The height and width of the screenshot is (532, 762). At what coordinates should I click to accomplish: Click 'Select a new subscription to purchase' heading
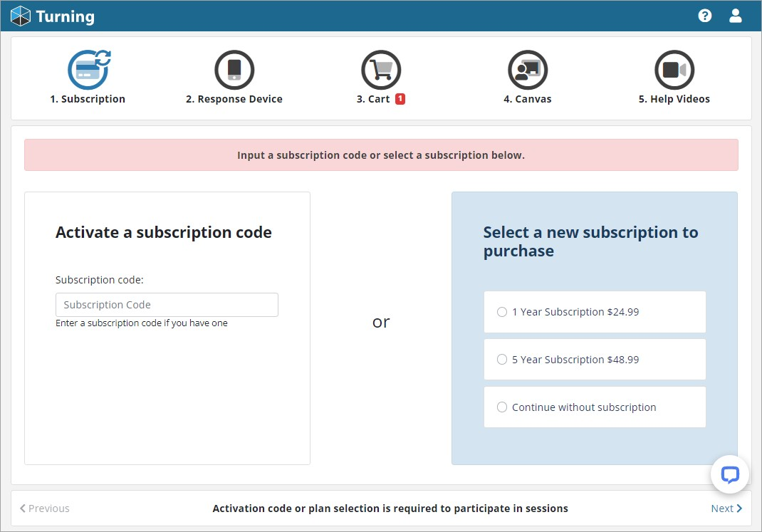point(590,241)
